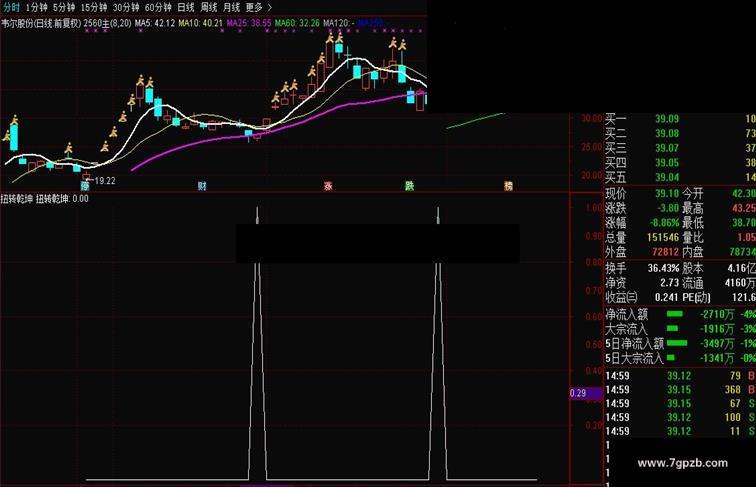The image size is (756, 487).
Task: Click the 股本 4.16亿 value
Action: click(742, 268)
